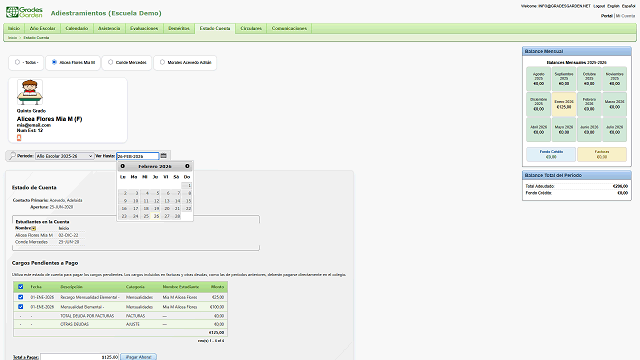Viewport: 640px width, 360px height.
Task: Click mia@email.com student email text
Action: [33, 125]
